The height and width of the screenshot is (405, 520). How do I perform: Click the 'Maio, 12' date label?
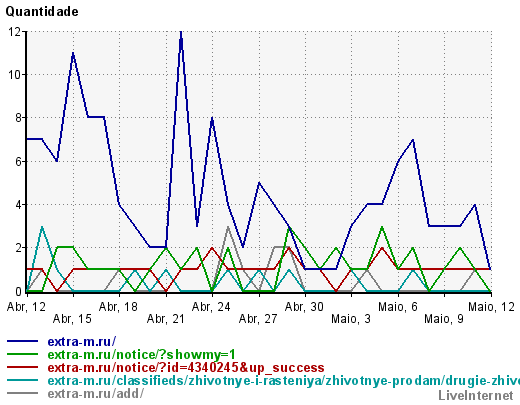(x=492, y=307)
